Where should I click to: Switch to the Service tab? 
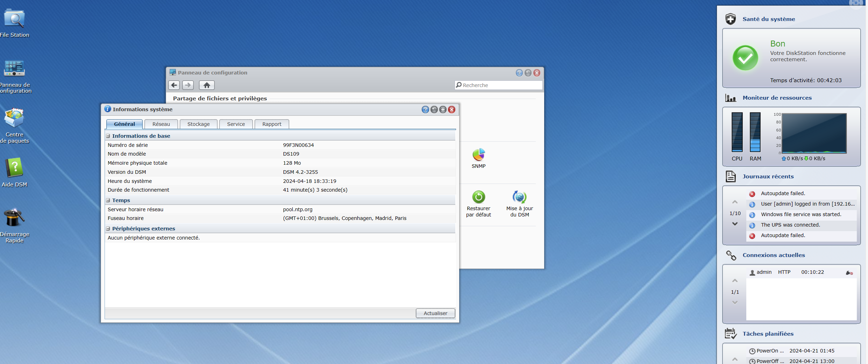[236, 124]
